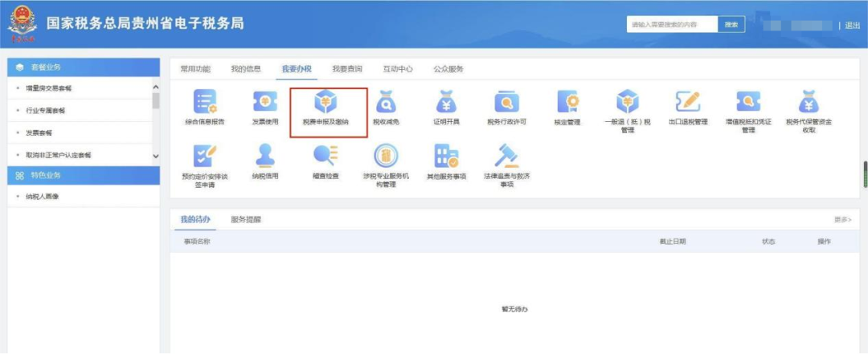Click the 套餐业务 section header

coord(84,67)
